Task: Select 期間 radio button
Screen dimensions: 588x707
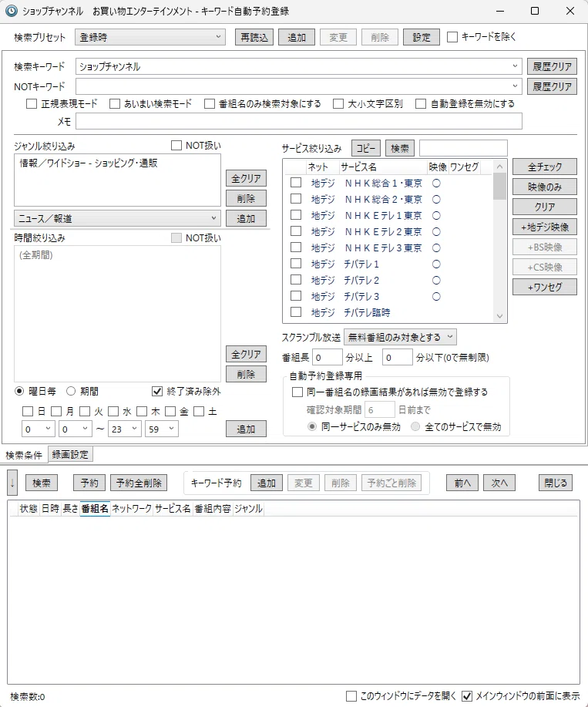Action: click(71, 391)
